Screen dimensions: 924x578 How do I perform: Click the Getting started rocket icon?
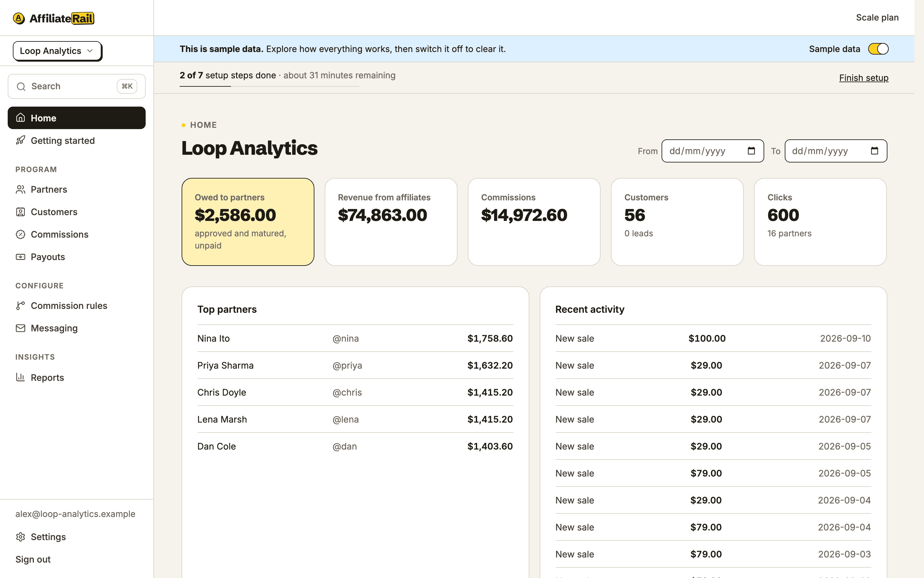(x=21, y=140)
